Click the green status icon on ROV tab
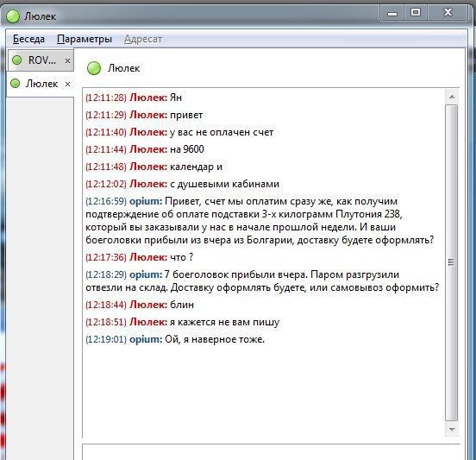 coord(16,60)
